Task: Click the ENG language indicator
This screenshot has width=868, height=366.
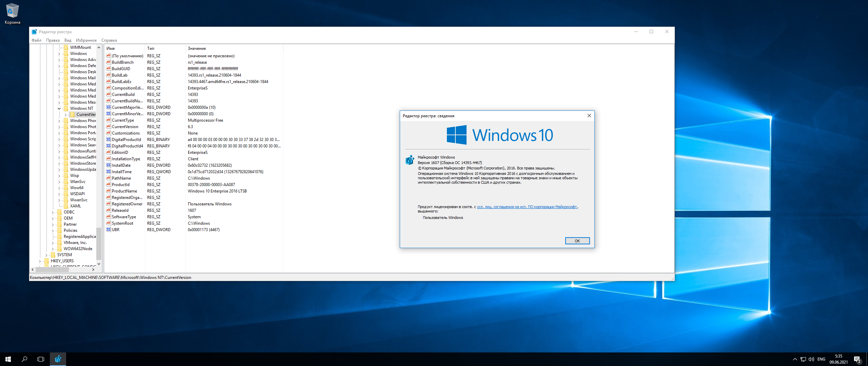Action: [x=821, y=359]
